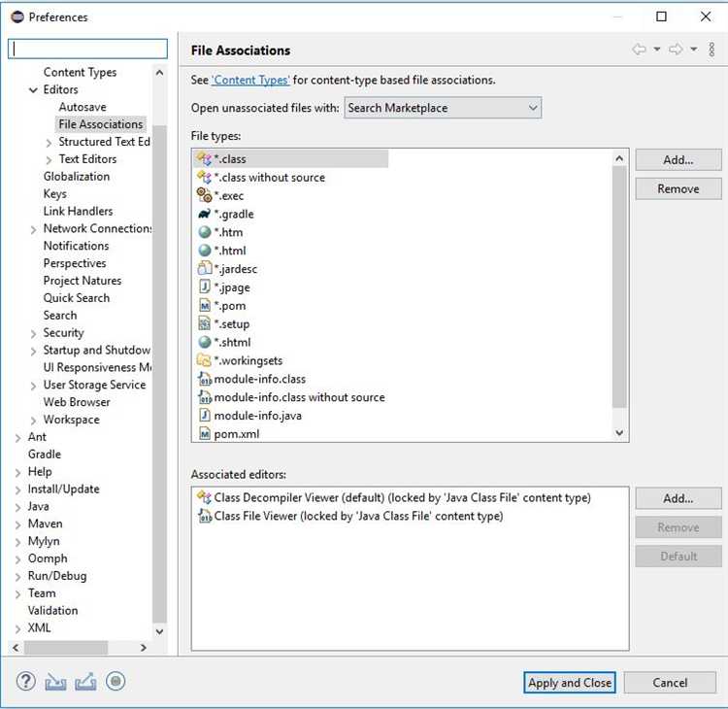Expand the Java preferences node
The width and height of the screenshot is (728, 709).
pyautogui.click(x=17, y=507)
